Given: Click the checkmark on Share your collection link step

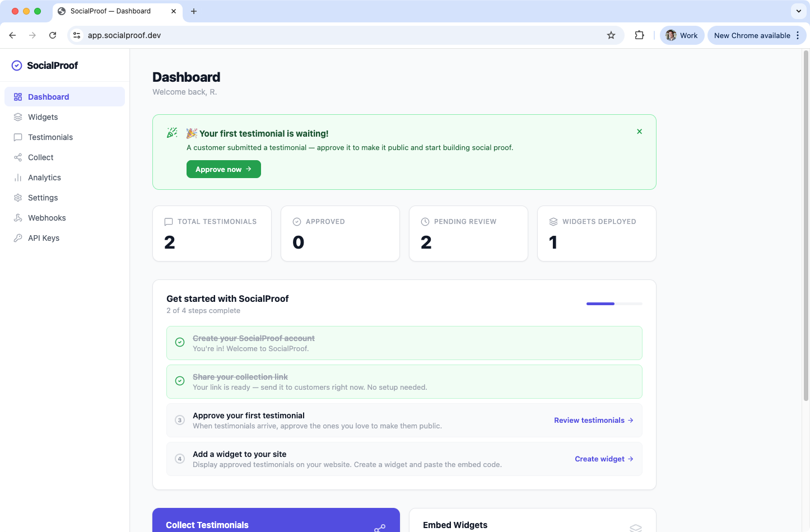Looking at the screenshot, I should 179,381.
